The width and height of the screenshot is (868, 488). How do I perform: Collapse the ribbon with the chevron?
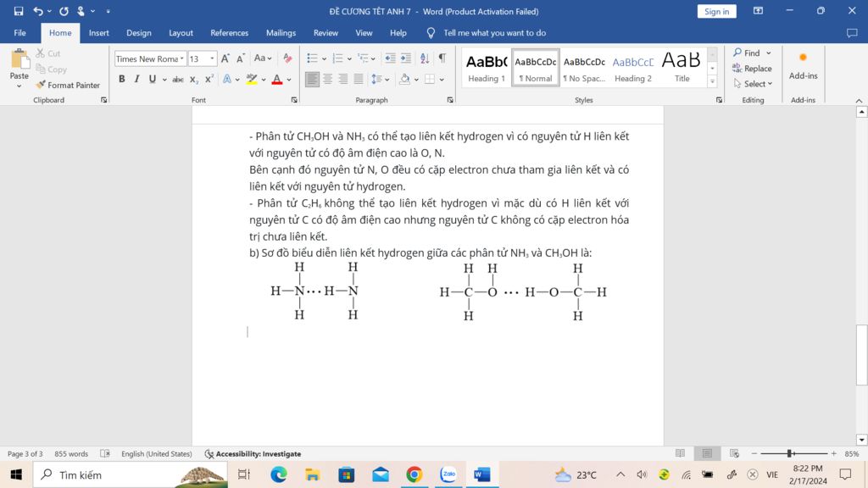click(860, 101)
